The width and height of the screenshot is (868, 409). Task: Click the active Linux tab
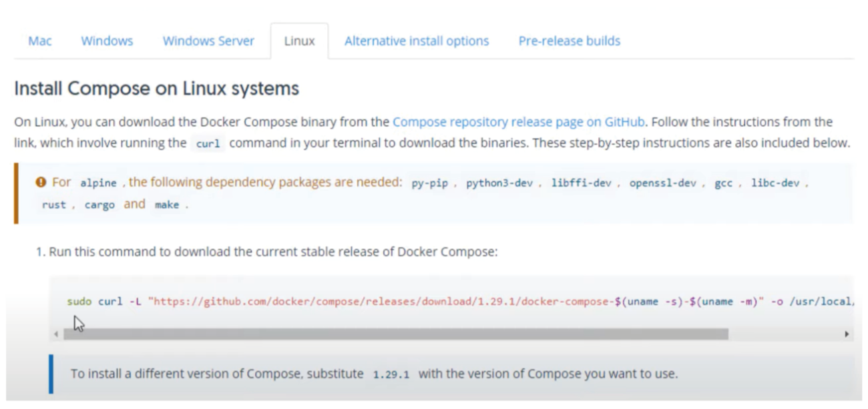coord(299,41)
